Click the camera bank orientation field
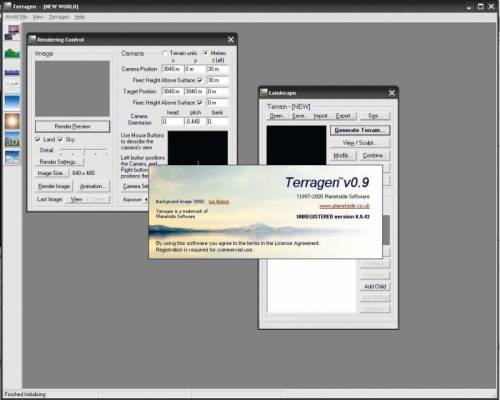The image size is (500, 400). coord(218,122)
